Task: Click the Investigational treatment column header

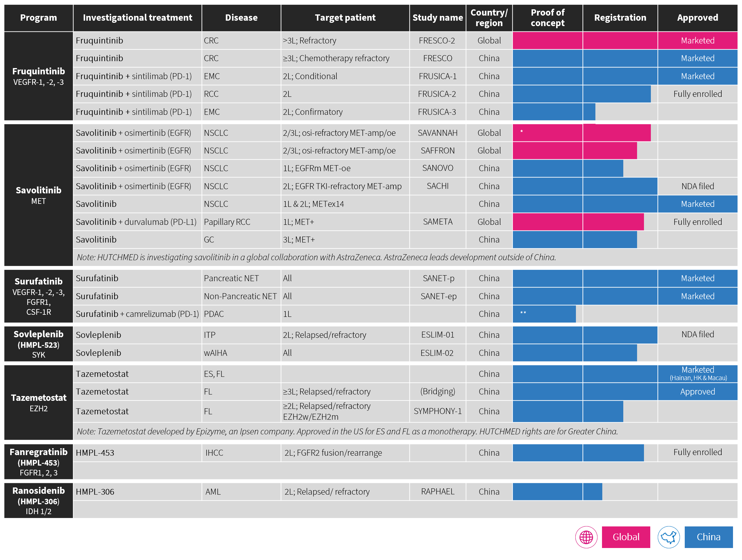Action: point(138,18)
